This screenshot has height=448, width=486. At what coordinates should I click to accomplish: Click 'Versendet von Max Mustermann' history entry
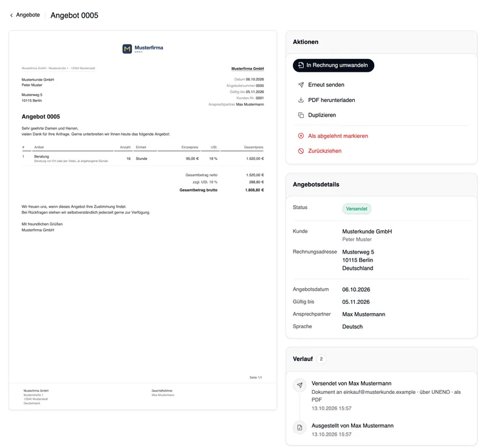pyautogui.click(x=351, y=384)
